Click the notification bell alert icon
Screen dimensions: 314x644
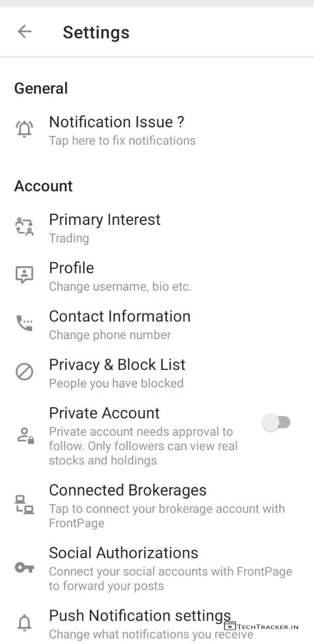pos(24,129)
